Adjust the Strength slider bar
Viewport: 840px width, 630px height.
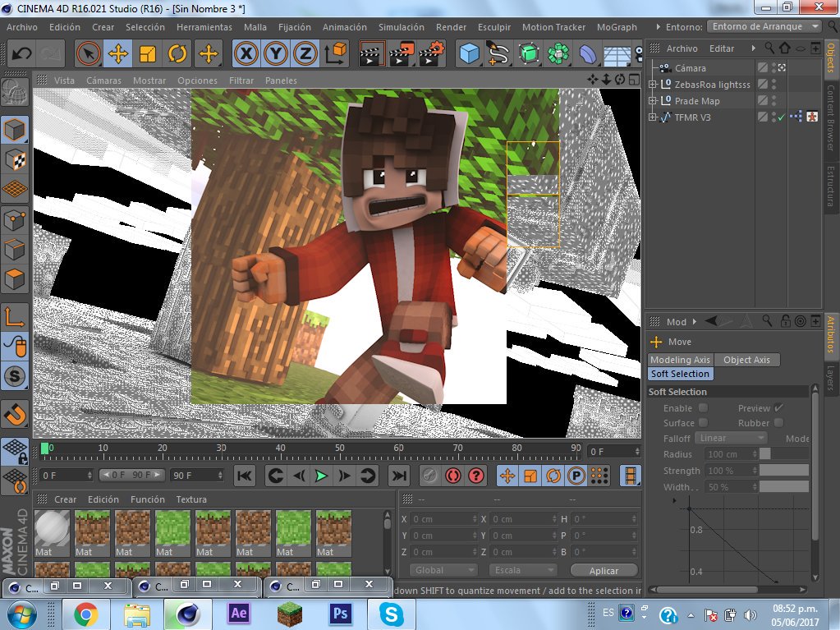[x=783, y=471]
